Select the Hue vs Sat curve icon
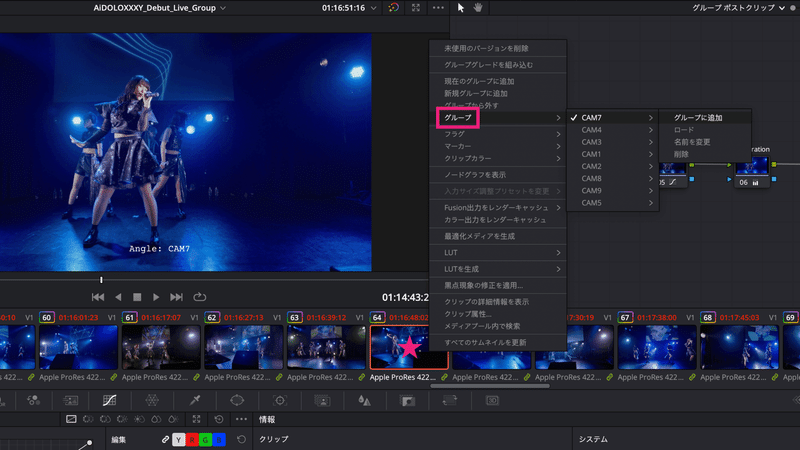 (x=105, y=419)
